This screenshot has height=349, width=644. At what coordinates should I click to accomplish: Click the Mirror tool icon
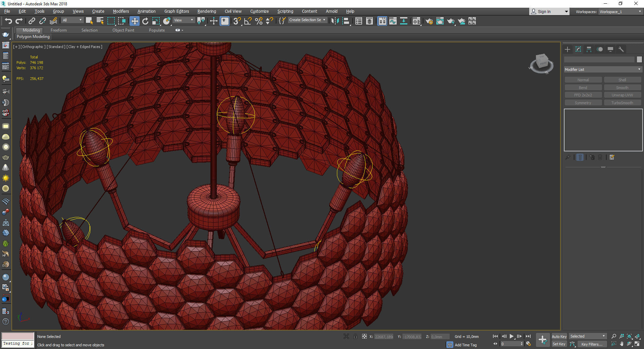click(x=335, y=21)
